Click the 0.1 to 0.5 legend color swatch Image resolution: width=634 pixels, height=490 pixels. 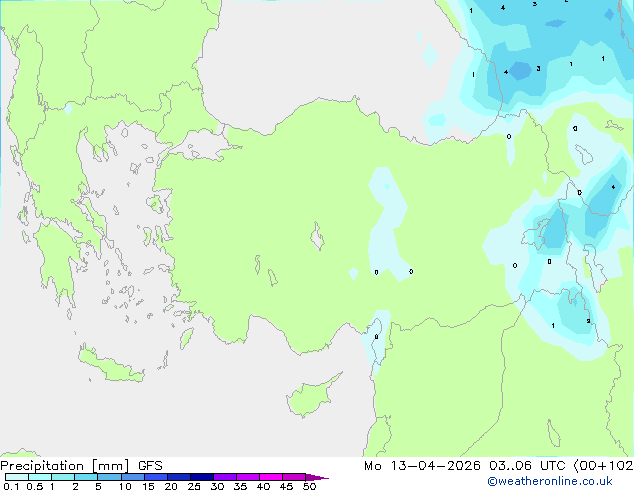pyautogui.click(x=17, y=477)
